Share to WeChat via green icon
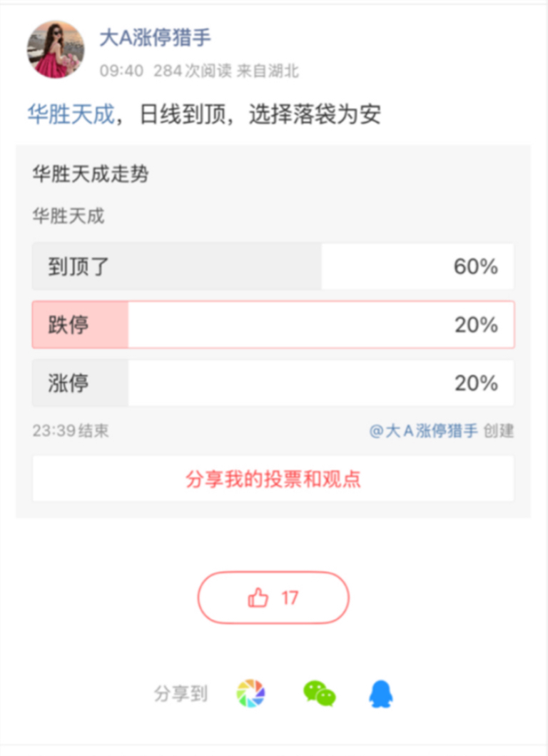548x756 pixels. (319, 694)
